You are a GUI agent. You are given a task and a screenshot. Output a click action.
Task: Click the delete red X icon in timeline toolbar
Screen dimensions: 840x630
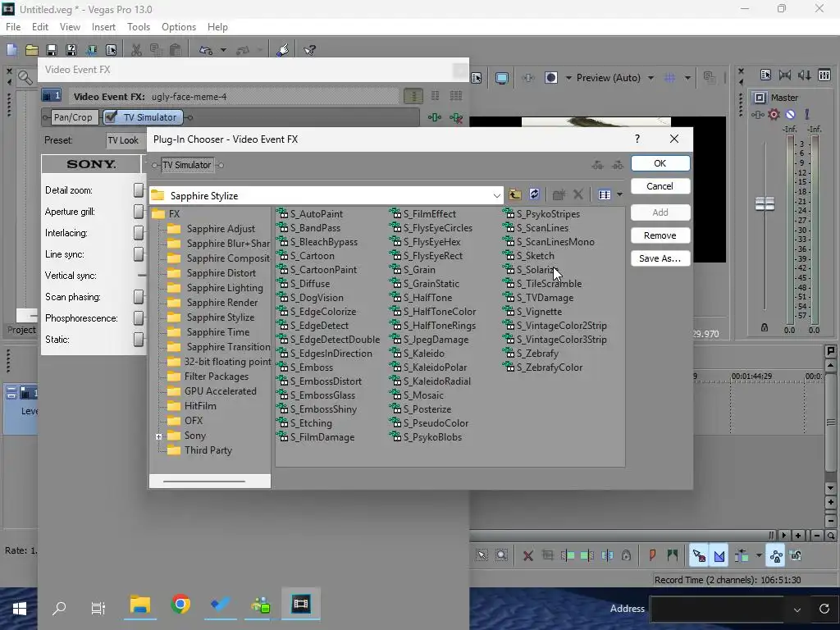point(528,555)
